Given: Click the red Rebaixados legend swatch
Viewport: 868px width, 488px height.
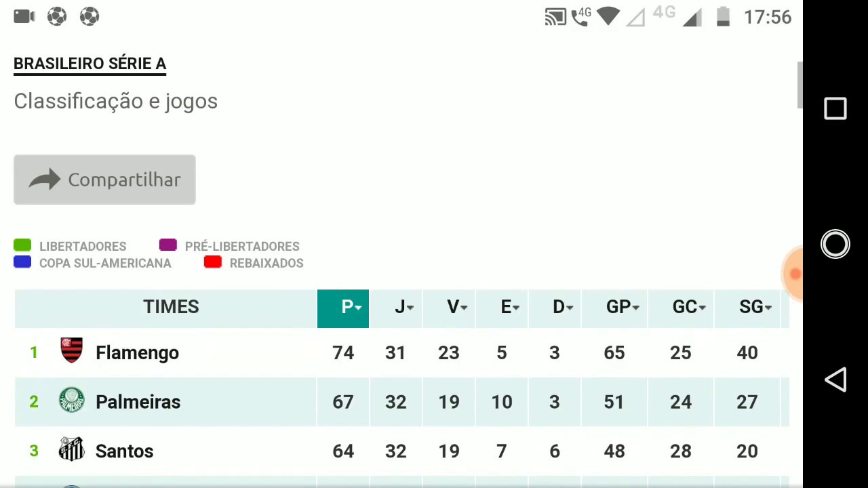Looking at the screenshot, I should [x=213, y=262].
